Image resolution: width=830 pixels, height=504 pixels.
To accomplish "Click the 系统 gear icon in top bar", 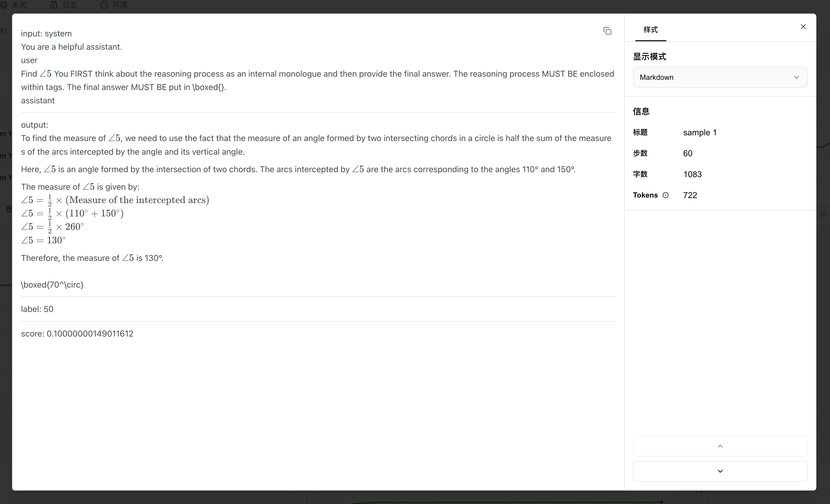I will 4,5.
